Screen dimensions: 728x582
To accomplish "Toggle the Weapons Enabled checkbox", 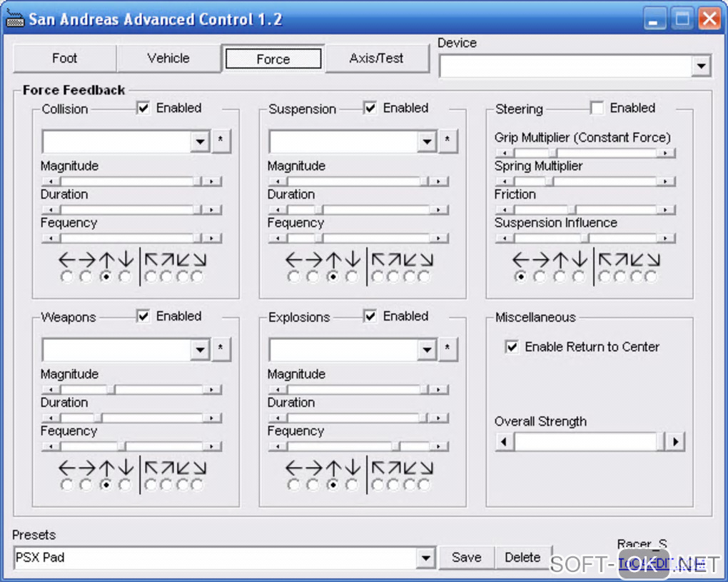I will pyautogui.click(x=143, y=316).
